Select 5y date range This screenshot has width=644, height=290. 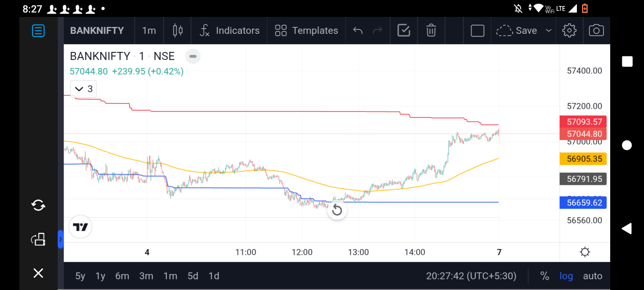pyautogui.click(x=80, y=276)
